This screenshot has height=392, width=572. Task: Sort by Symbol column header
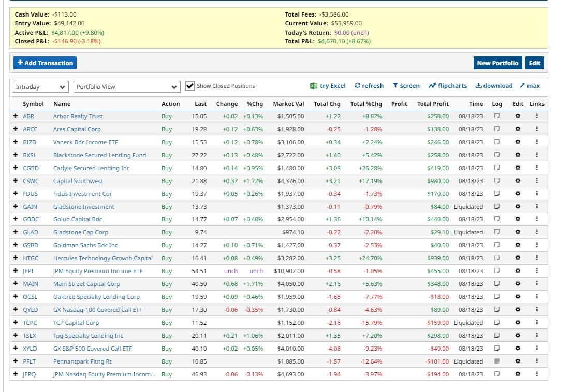click(33, 104)
